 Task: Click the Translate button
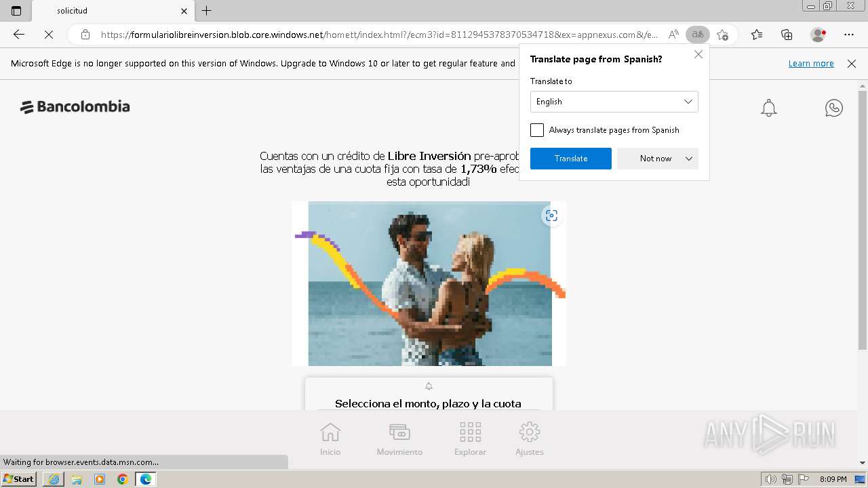(571, 159)
